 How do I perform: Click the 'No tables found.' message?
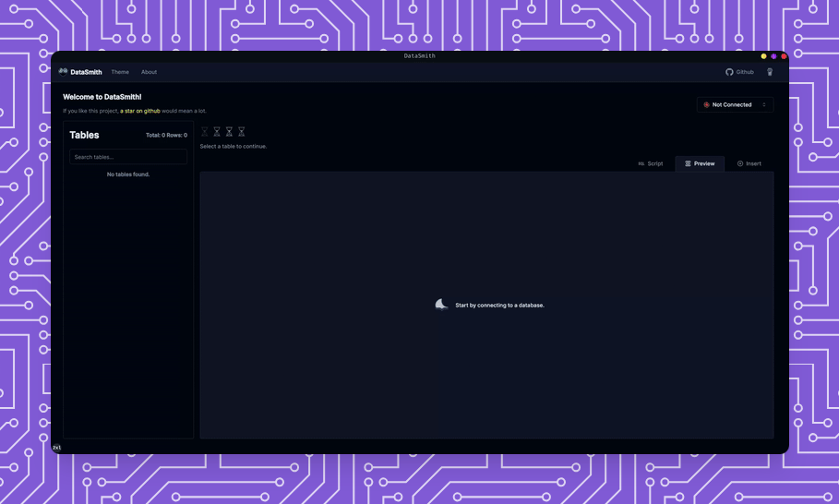pyautogui.click(x=128, y=174)
